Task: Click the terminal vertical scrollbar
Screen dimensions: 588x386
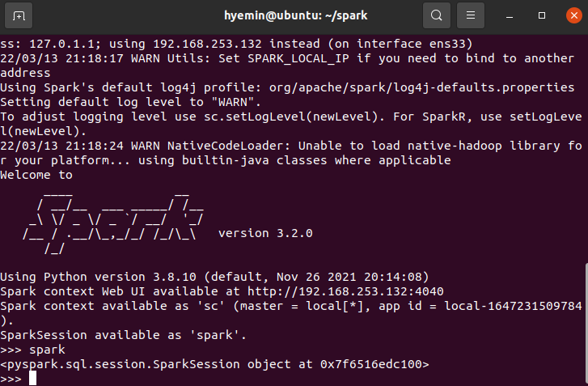Action: [586, 324]
